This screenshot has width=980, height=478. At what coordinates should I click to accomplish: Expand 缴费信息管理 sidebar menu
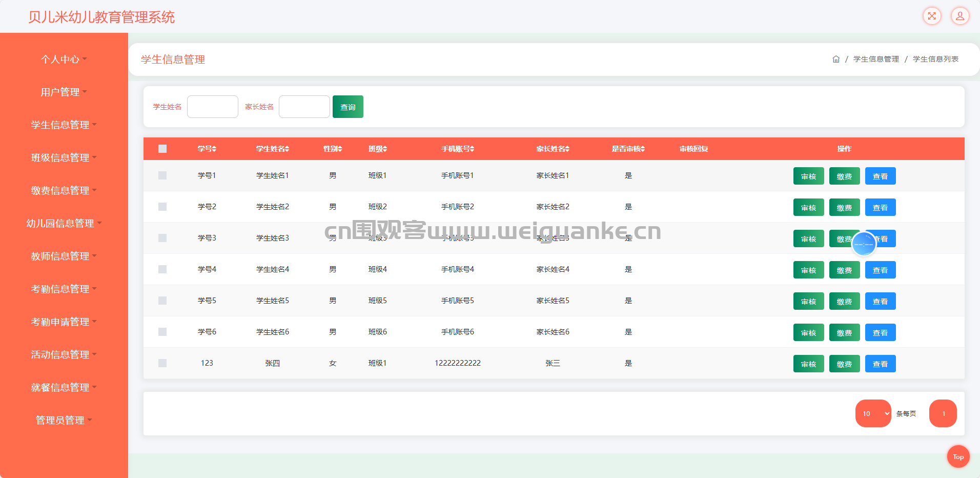[x=64, y=191]
